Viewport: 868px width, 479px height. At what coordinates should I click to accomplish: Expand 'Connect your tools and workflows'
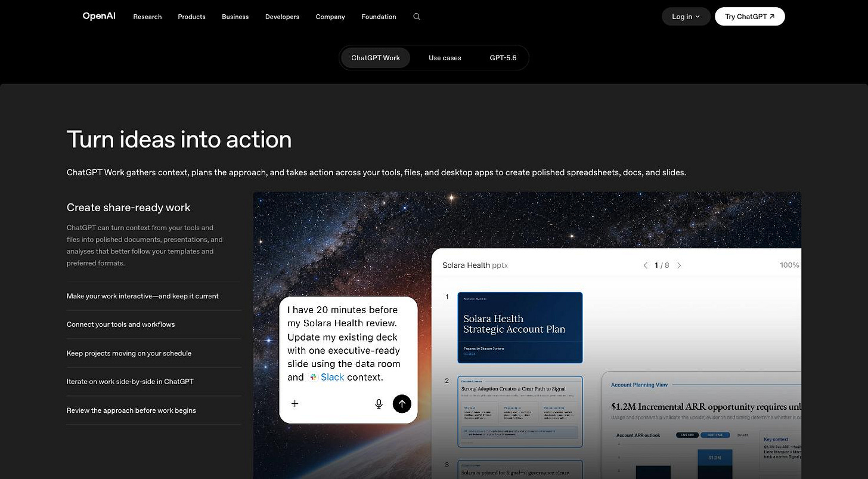tap(154, 325)
